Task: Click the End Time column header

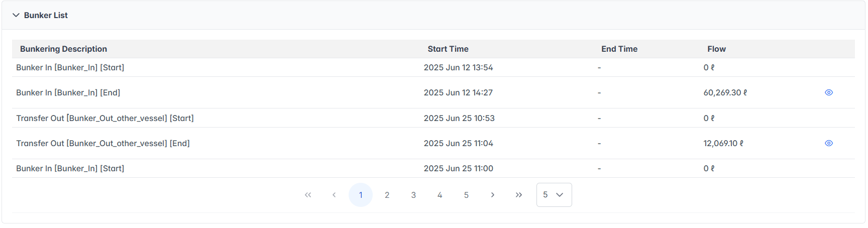Action: (x=619, y=49)
